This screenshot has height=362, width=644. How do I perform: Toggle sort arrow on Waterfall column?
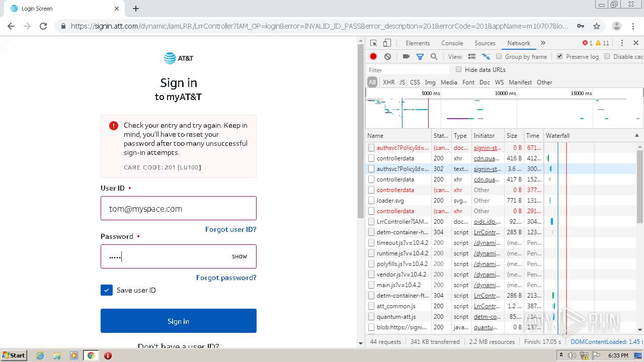[637, 135]
